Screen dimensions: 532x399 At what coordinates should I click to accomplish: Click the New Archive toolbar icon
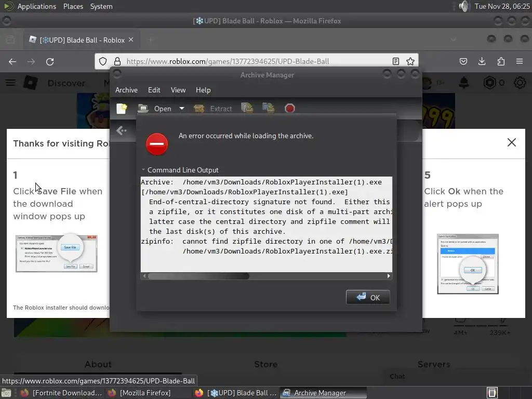[122, 109]
